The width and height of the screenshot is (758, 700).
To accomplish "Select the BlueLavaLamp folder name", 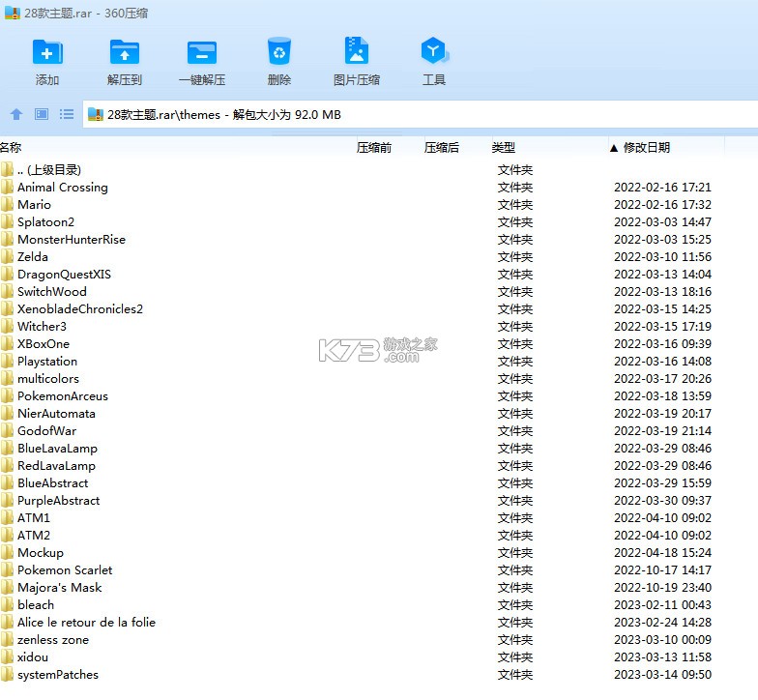I will click(x=57, y=449).
